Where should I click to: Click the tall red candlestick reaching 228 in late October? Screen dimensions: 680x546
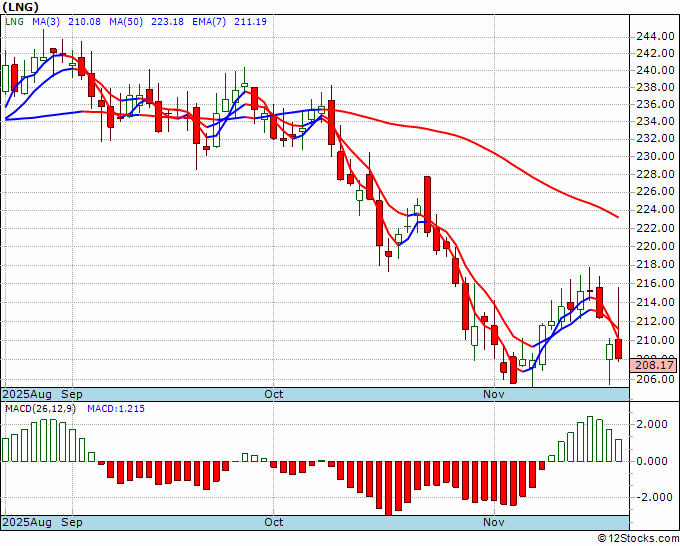(x=427, y=205)
